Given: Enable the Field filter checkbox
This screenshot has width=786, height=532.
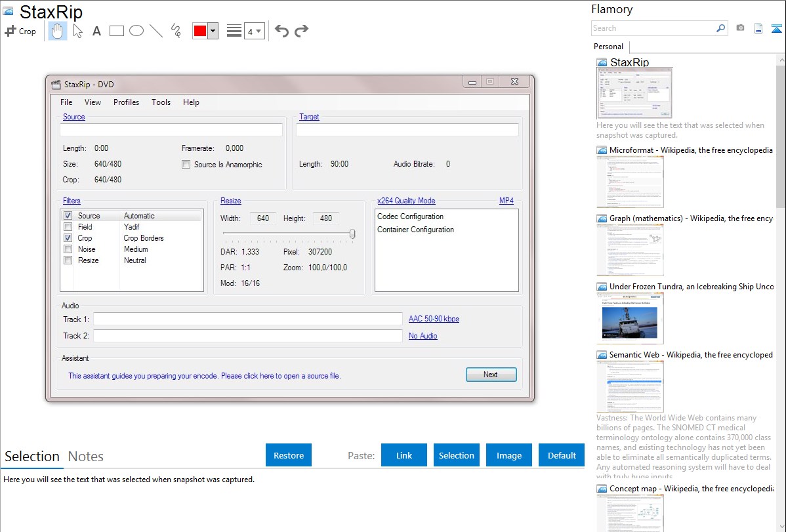Looking at the screenshot, I should click(x=68, y=226).
